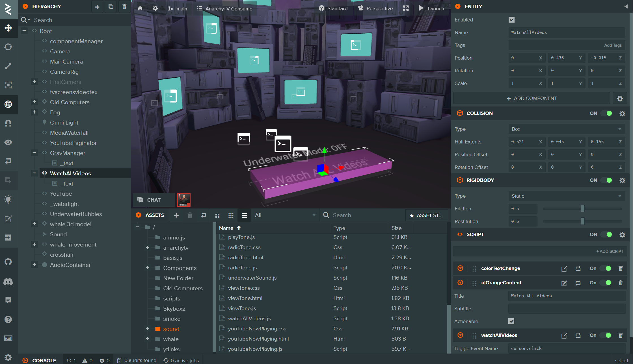Viewport: 633px width, 364px height.
Task: Open the lightmapper bulb icon
Action: pos(8,199)
